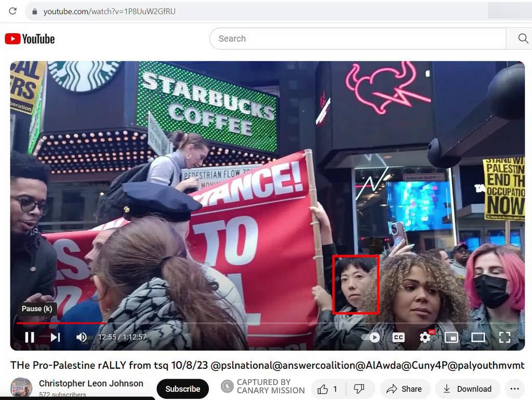Share the video
532x400 pixels.
click(405, 389)
